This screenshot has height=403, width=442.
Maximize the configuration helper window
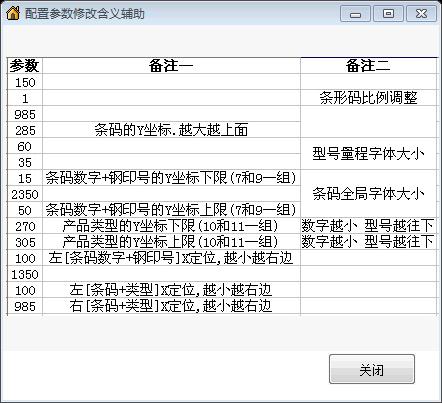[x=388, y=14]
